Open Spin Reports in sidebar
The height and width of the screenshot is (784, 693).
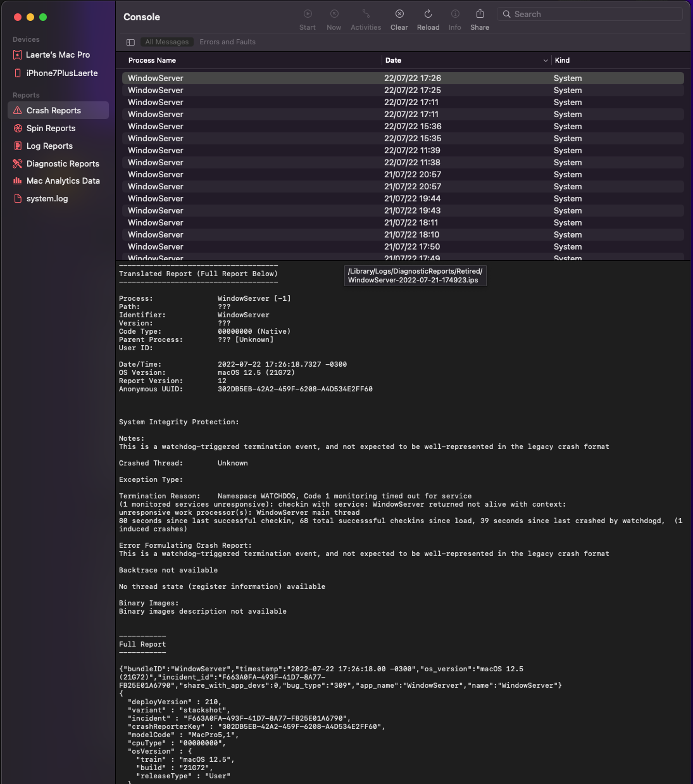tap(58, 128)
